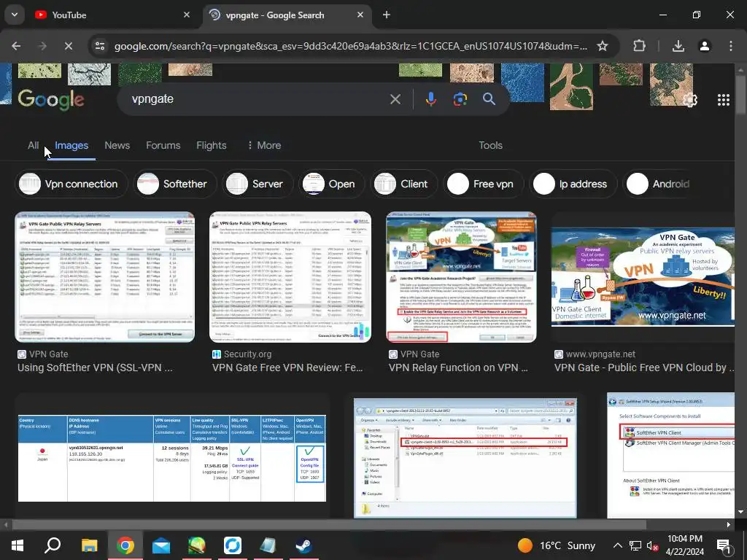Screen dimensions: 747x560
Task: Filter by Server chip
Action: point(258,184)
